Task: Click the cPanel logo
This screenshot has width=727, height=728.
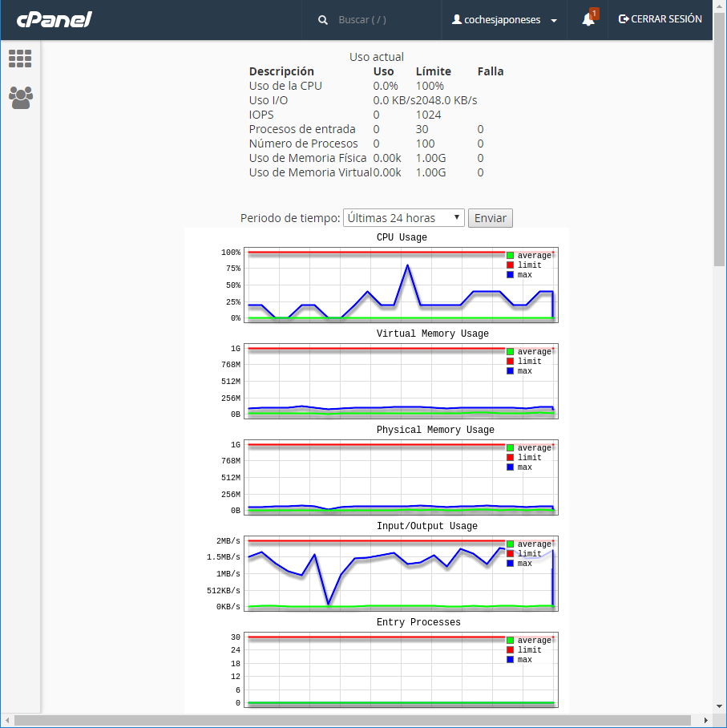Action: (x=55, y=19)
